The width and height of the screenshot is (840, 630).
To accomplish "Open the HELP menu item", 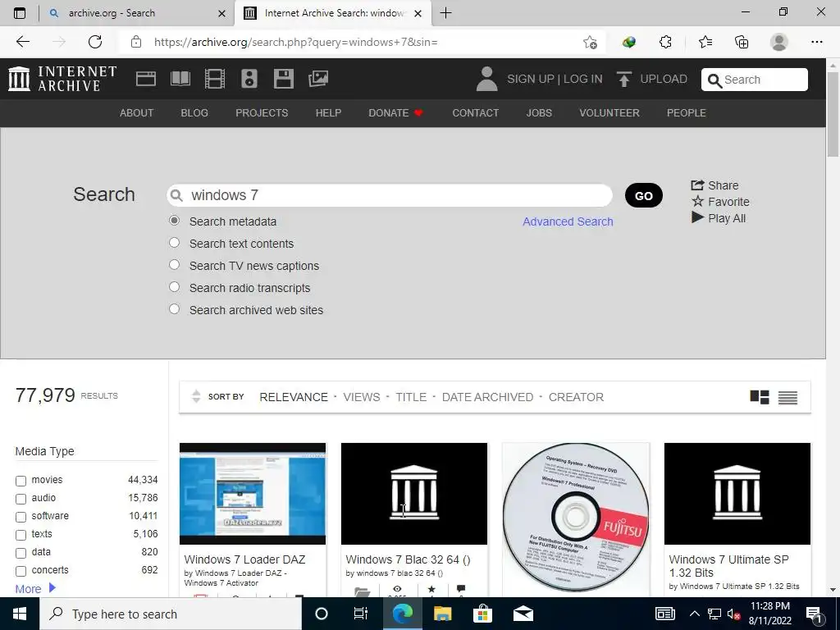I will click(328, 113).
